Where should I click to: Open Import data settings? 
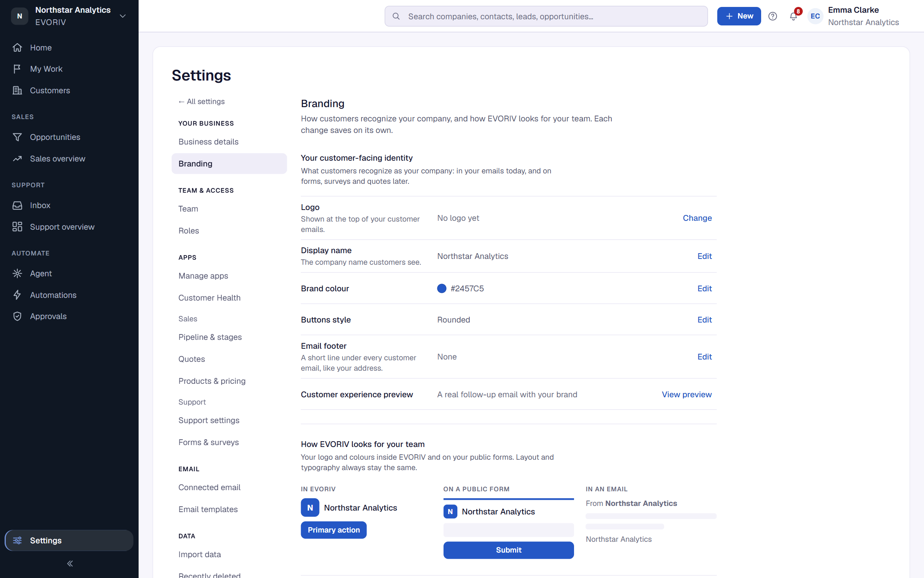[x=229, y=554]
